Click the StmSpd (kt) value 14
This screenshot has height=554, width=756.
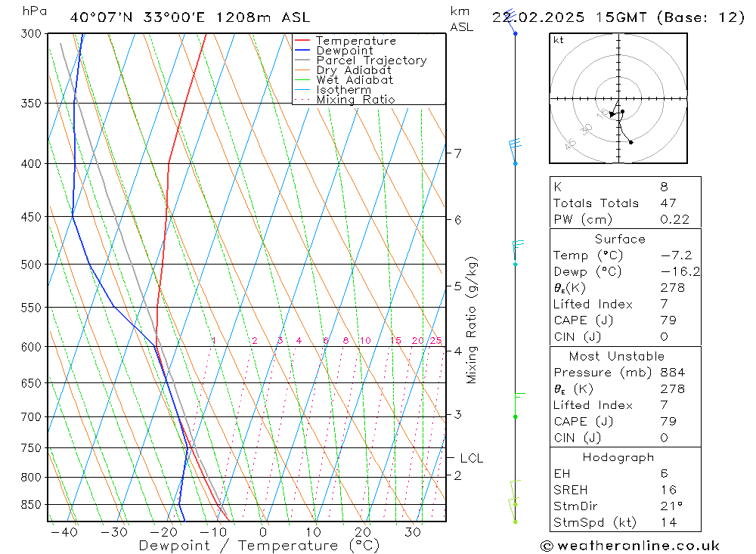669,522
